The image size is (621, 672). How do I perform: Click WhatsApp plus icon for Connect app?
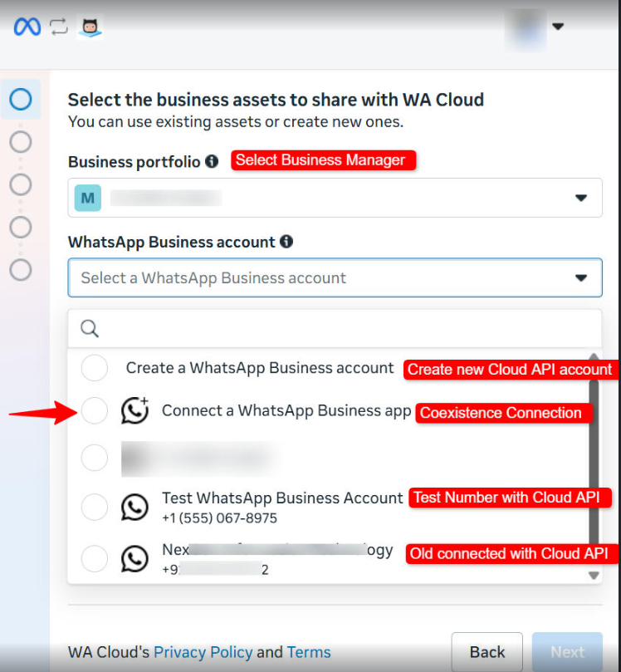[x=134, y=410]
